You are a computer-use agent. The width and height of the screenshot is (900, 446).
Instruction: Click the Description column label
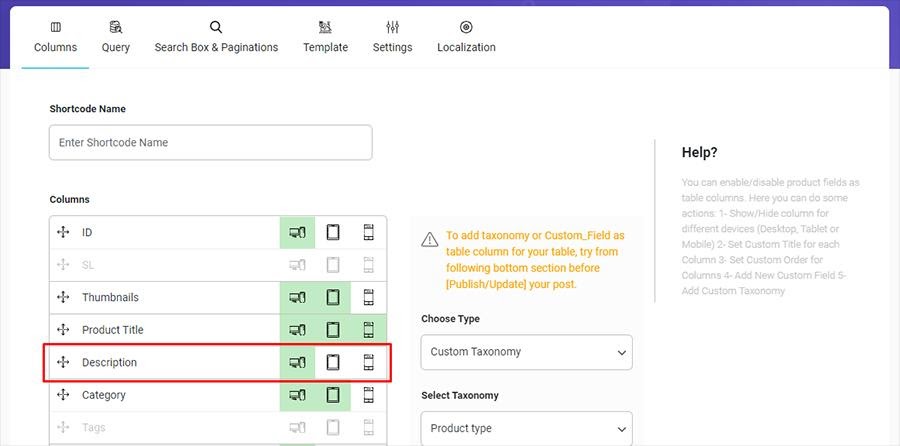pos(109,363)
